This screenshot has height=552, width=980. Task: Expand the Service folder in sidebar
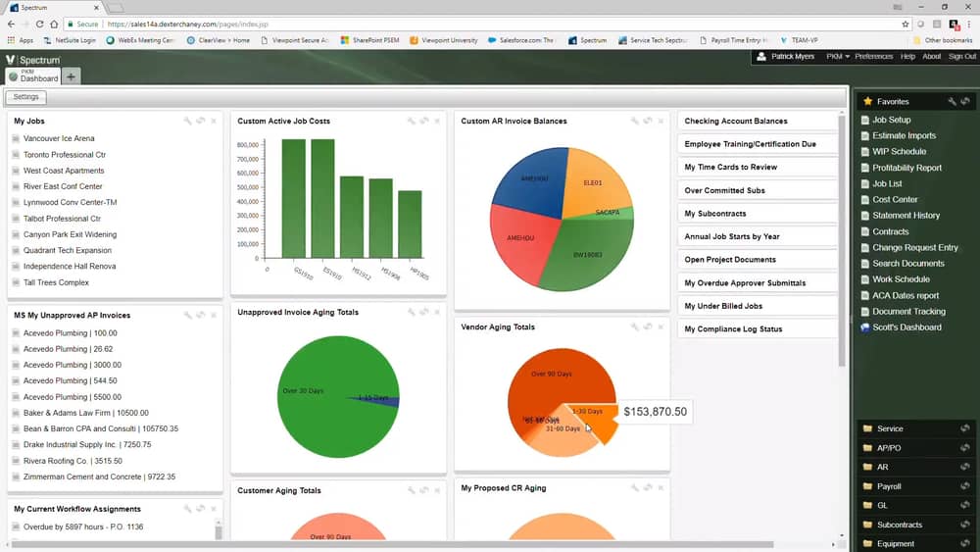click(890, 428)
